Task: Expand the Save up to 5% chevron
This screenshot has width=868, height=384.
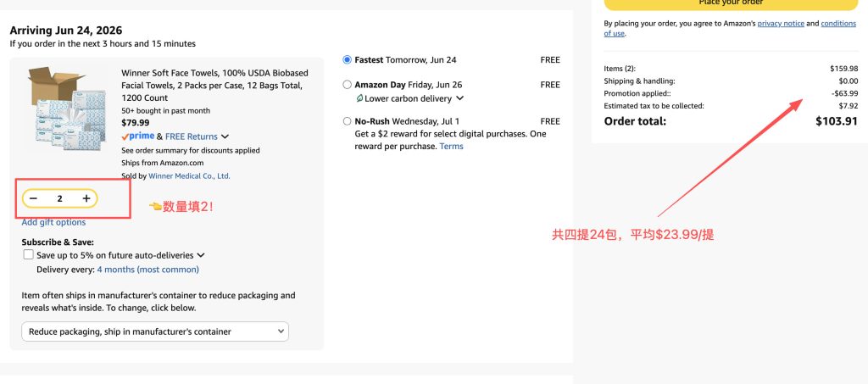Action: click(x=201, y=256)
